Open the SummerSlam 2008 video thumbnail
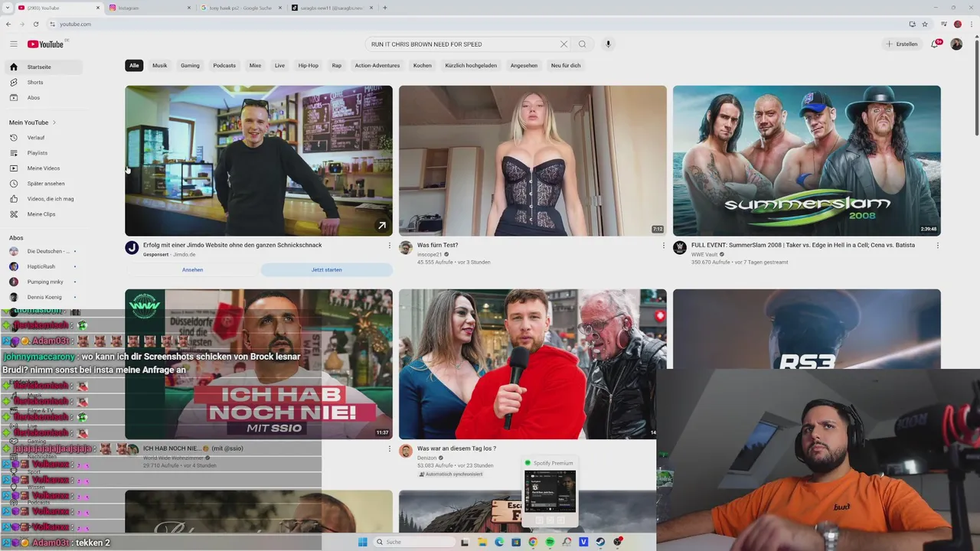The image size is (980, 551). point(807,161)
